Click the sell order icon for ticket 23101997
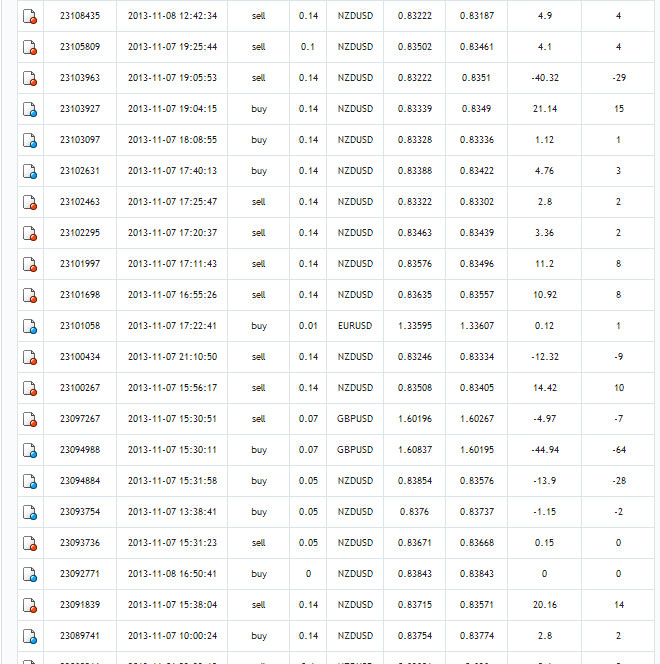Image resolution: width=660 pixels, height=664 pixels. click(x=30, y=264)
